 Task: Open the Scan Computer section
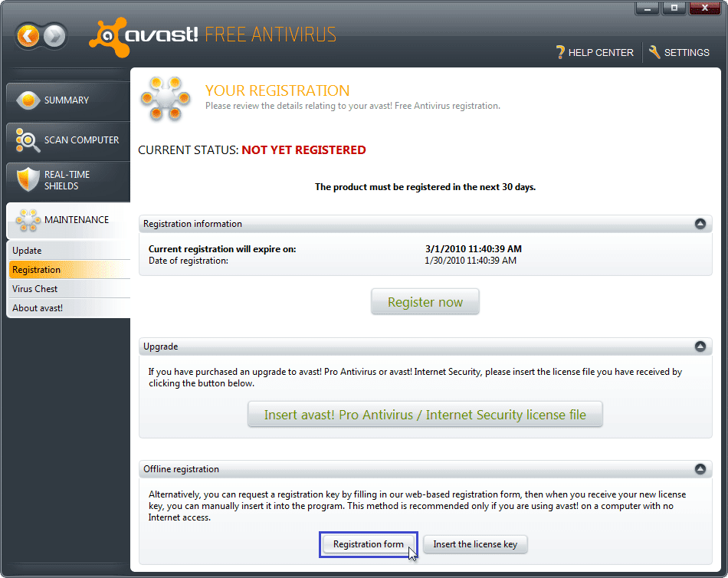(x=68, y=140)
